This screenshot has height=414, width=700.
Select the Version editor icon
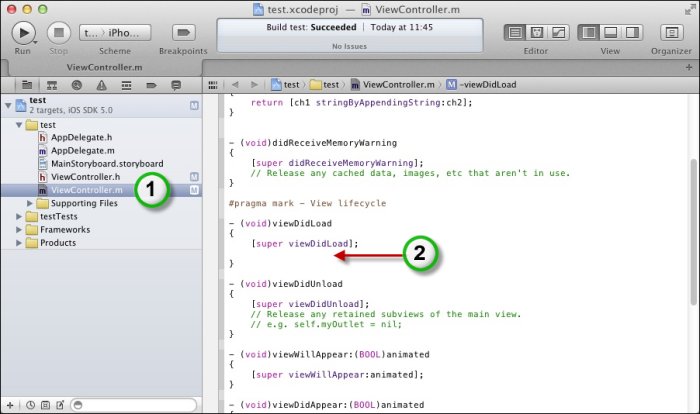point(558,33)
